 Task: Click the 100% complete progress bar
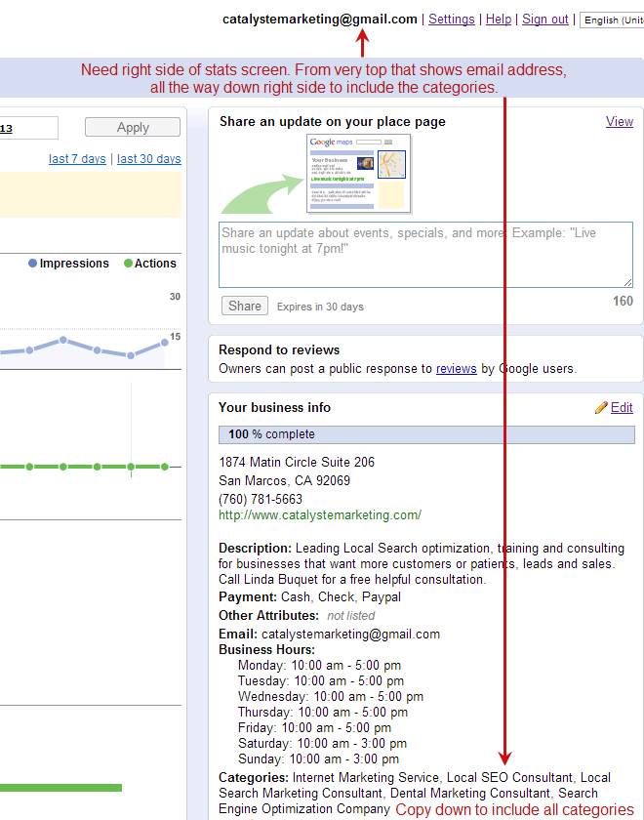click(426, 434)
